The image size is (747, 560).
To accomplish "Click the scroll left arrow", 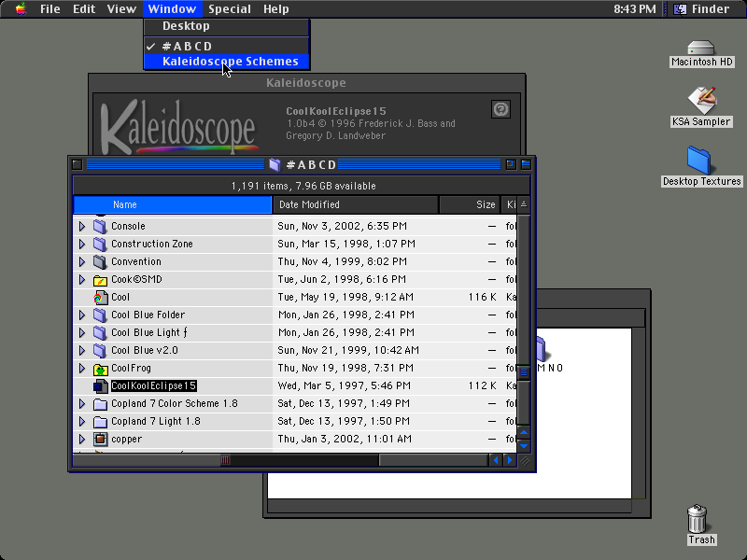I will (496, 460).
